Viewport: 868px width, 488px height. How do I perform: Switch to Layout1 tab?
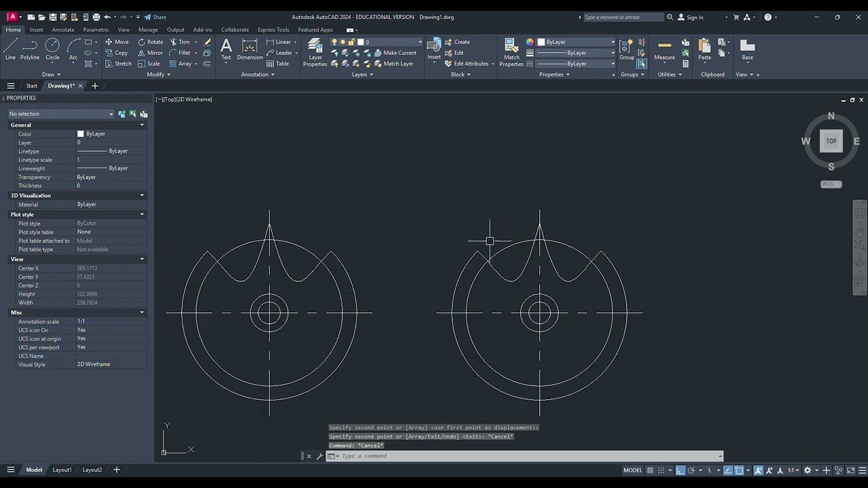(x=62, y=470)
